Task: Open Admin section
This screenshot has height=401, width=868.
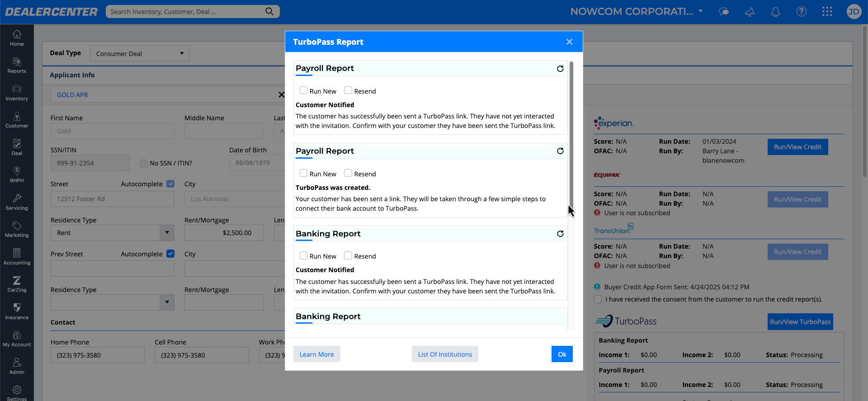Action: [17, 366]
